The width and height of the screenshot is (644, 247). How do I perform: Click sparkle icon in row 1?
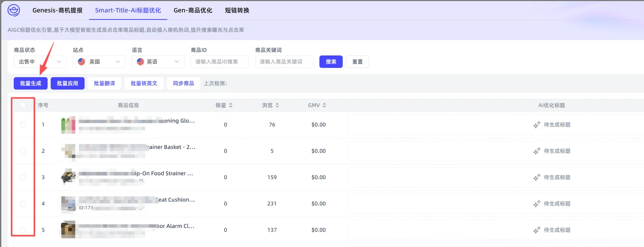click(537, 125)
